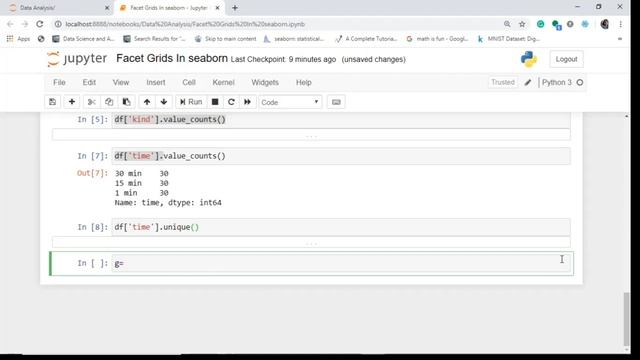This screenshot has height=360, width=640.
Task: Click the df['time'].unique() code cell
Action: (x=341, y=227)
